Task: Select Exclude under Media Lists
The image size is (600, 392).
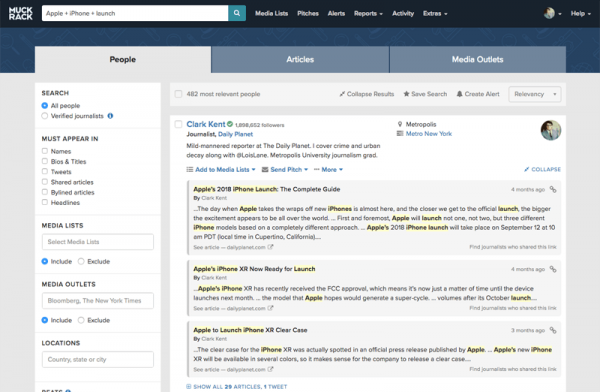Action: click(81, 261)
